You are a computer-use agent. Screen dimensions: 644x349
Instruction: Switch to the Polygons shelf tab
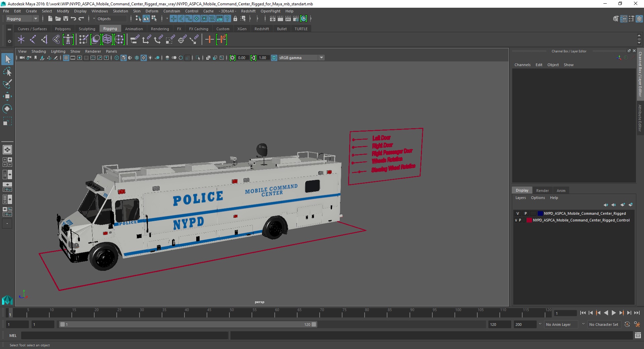click(x=63, y=29)
